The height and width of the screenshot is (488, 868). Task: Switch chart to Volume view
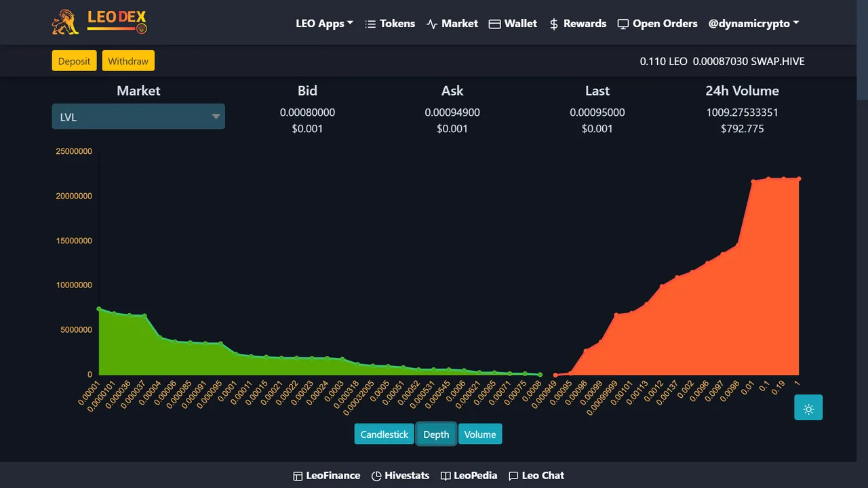tap(480, 434)
